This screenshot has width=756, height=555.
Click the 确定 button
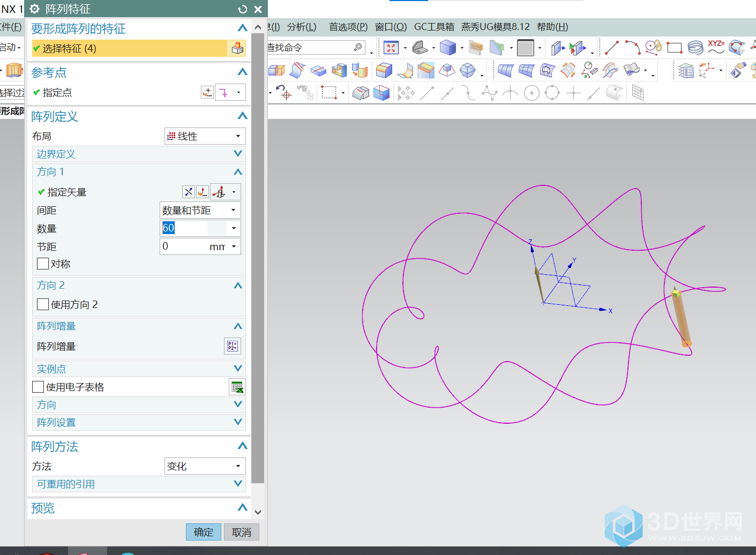[x=204, y=532]
